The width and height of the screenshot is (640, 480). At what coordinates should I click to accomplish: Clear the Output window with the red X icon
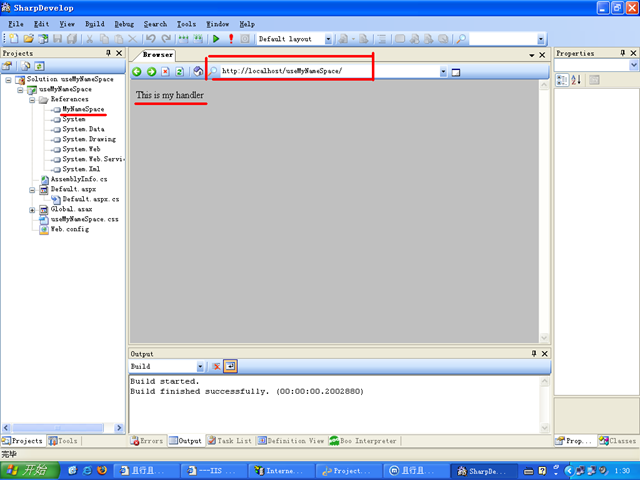tap(217, 366)
